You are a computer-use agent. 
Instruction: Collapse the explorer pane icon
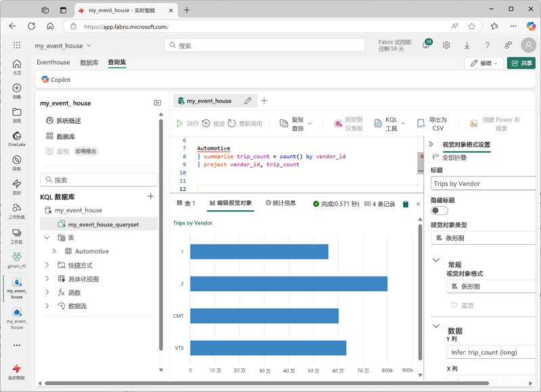point(158,103)
